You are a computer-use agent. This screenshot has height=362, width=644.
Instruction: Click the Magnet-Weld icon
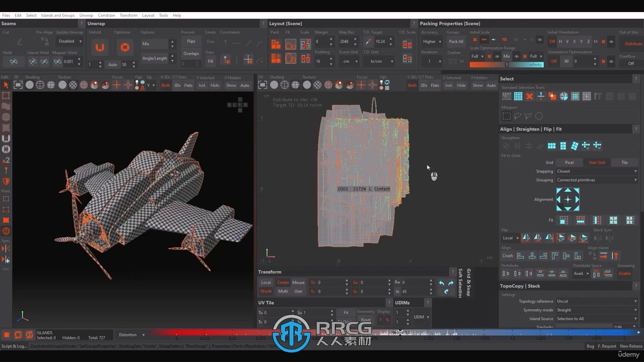point(57,61)
